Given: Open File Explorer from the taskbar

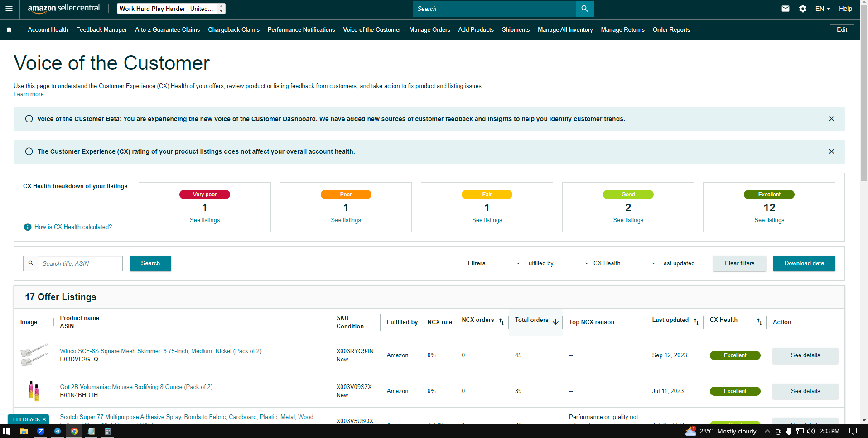Looking at the screenshot, I should point(24,431).
